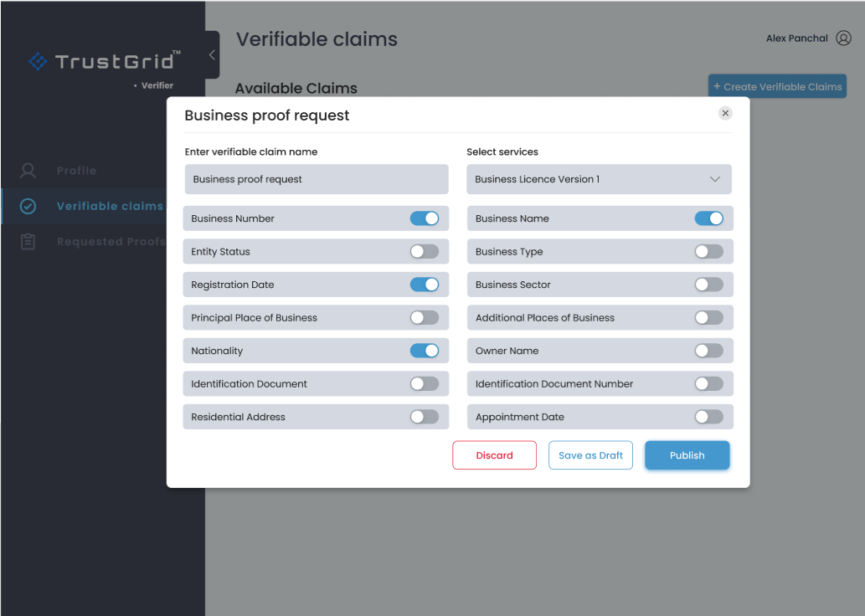Enable the Entity Status toggle
This screenshot has height=616, width=865.
tap(425, 252)
